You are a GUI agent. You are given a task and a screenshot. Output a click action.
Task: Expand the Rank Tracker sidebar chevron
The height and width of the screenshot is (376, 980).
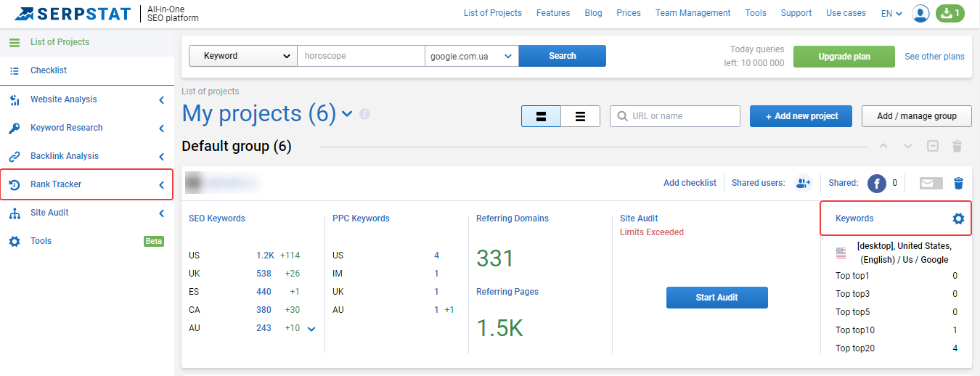[x=162, y=184]
